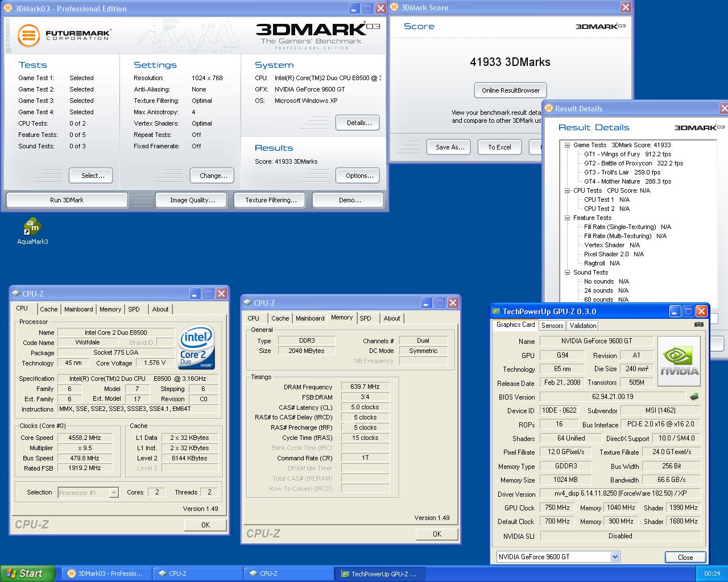The width and height of the screenshot is (728, 582).
Task: Minimize the CPU-Z memory window
Action: 426,303
